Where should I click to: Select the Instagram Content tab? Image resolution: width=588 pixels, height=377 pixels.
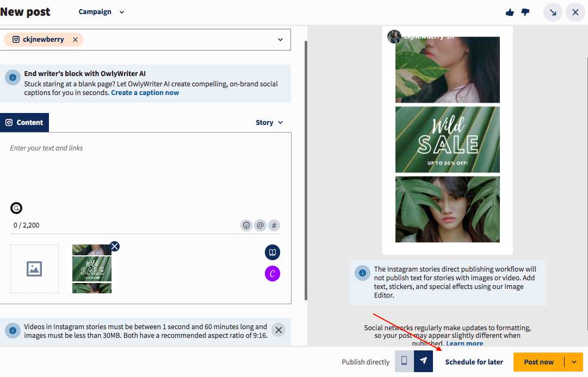click(24, 122)
